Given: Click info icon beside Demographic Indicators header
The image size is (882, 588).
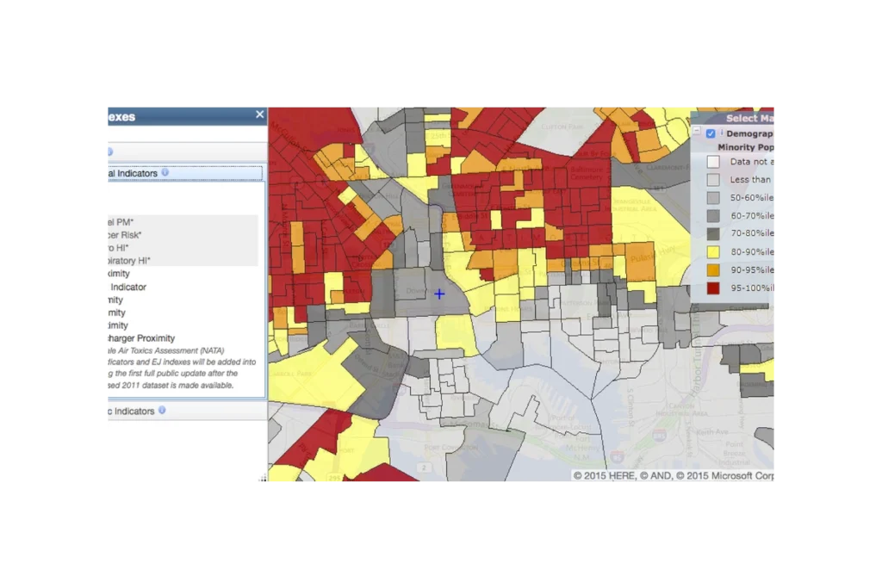Looking at the screenshot, I should click(162, 411).
